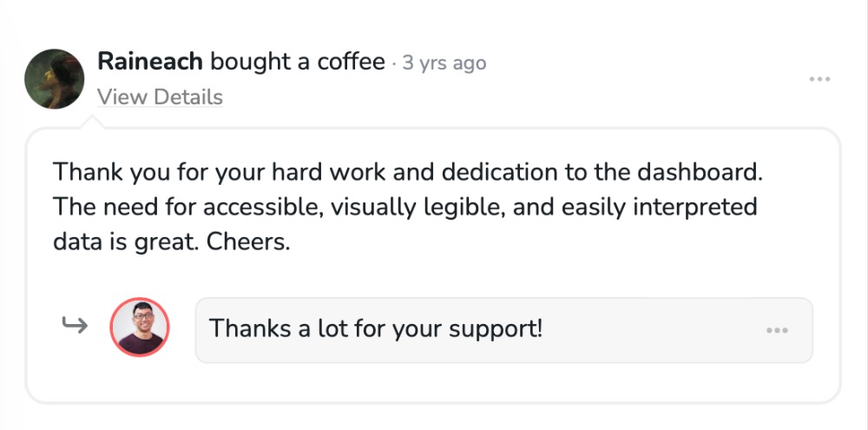Click the creator's red-ringed avatar
Viewport: 868px width, 430px height.
tap(140, 328)
